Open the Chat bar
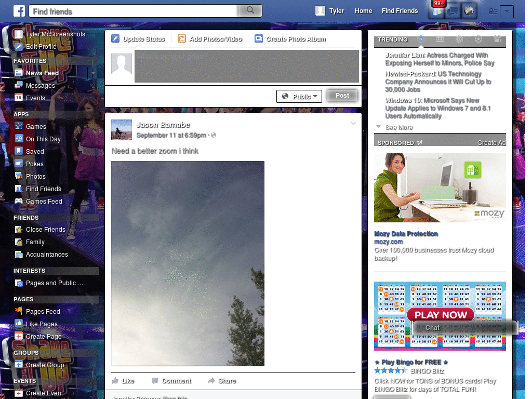This screenshot has height=399, width=532. pos(465,327)
